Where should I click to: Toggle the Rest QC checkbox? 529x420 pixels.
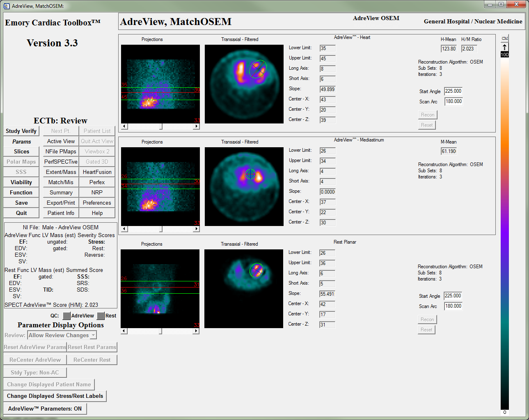[101, 316]
